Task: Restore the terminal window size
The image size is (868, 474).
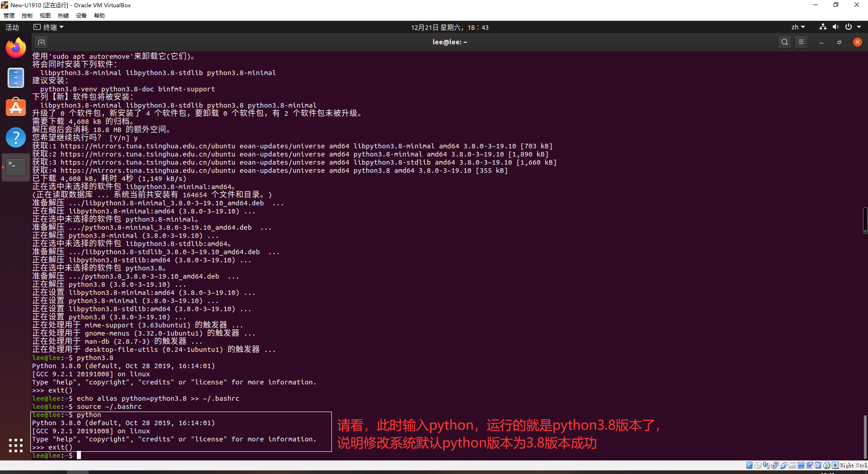Action: [x=840, y=42]
